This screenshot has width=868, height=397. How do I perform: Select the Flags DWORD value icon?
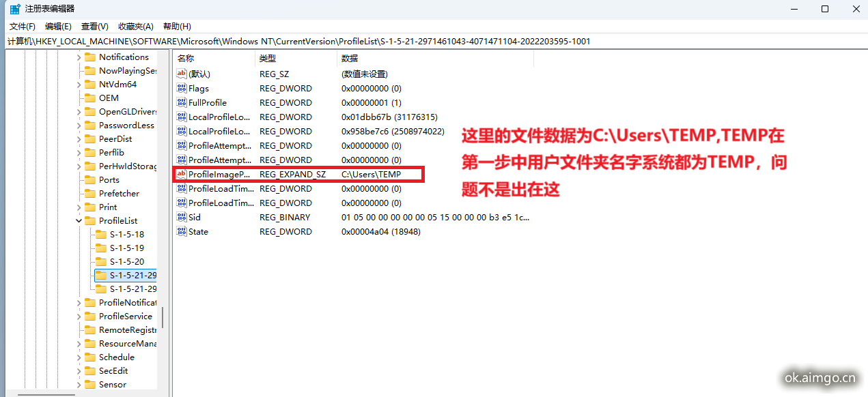coord(182,88)
